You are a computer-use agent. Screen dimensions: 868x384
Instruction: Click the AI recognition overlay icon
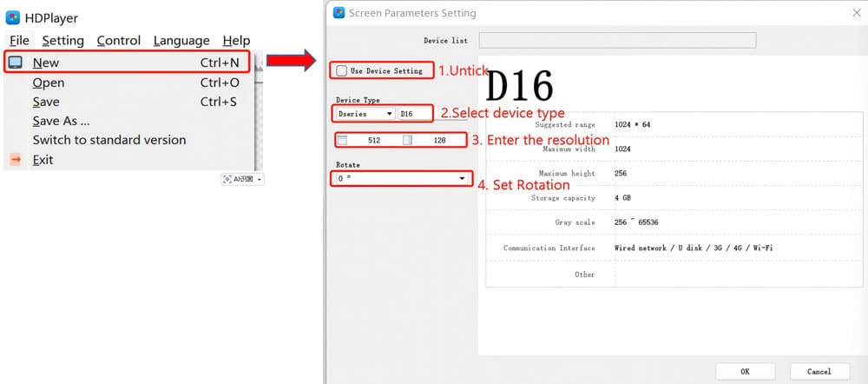point(227,179)
